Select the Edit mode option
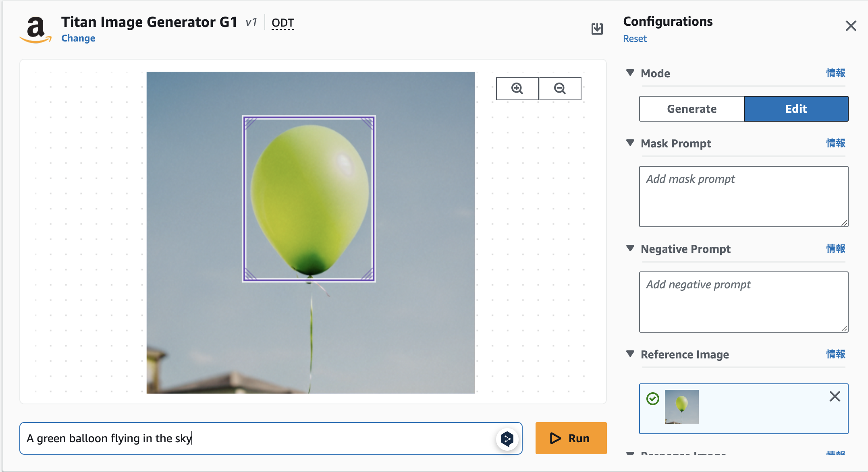The width and height of the screenshot is (868, 472). pyautogui.click(x=796, y=109)
